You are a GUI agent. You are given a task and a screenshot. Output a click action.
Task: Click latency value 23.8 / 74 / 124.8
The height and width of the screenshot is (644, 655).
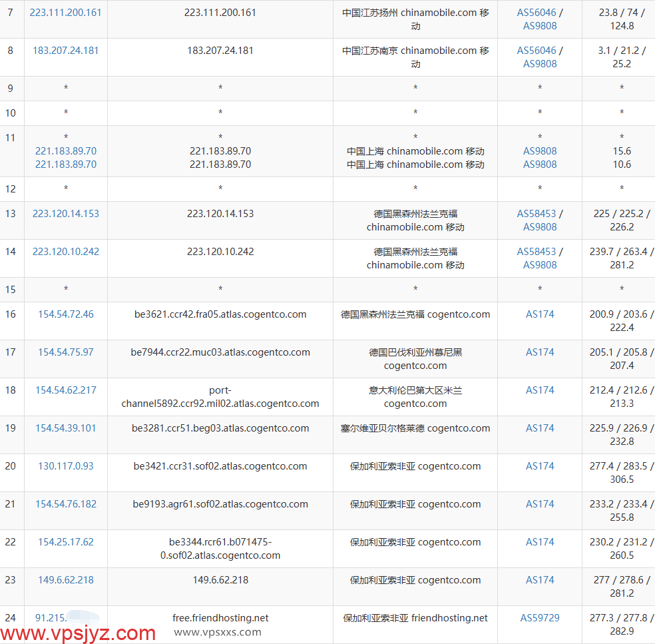tap(622, 19)
